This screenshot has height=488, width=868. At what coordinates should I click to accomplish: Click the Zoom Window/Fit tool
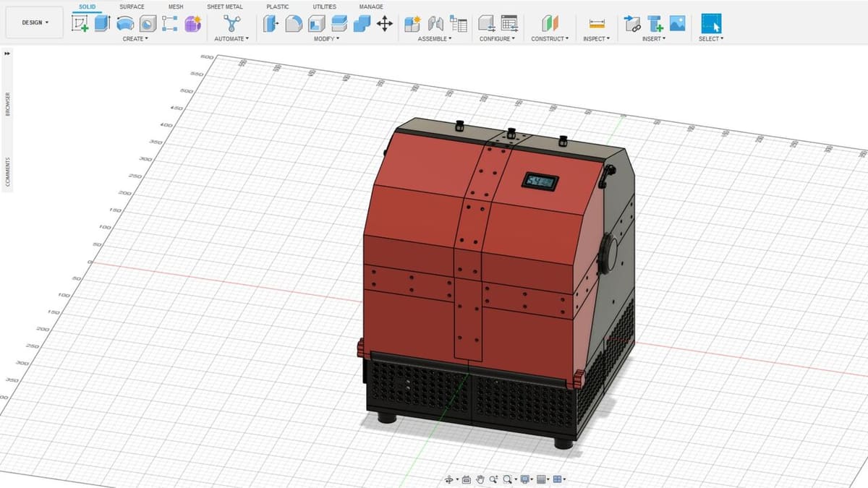tap(508, 479)
